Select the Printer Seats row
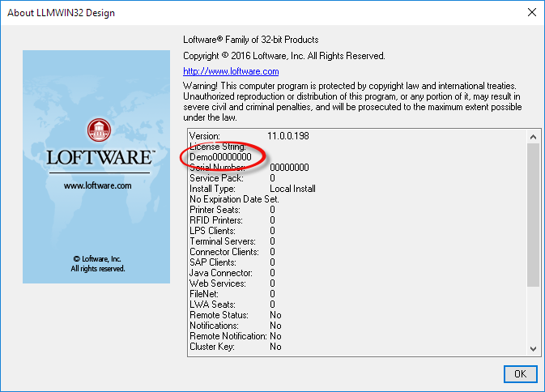 click(232, 210)
